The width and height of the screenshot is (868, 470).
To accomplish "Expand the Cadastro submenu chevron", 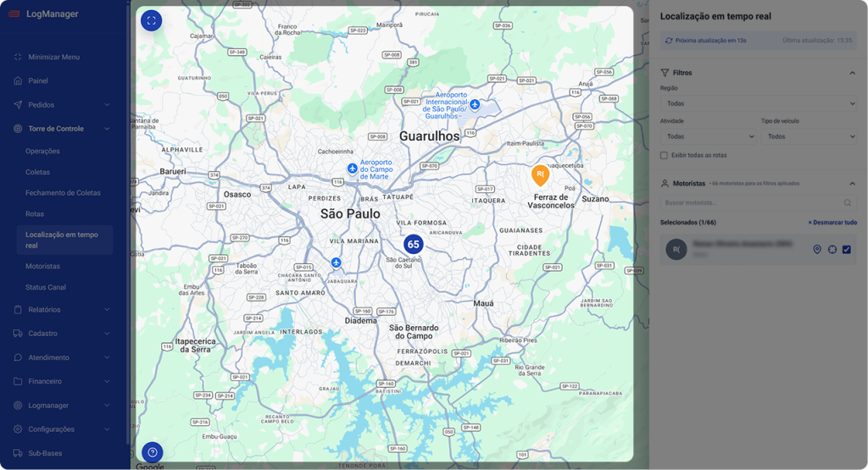I will (x=107, y=334).
